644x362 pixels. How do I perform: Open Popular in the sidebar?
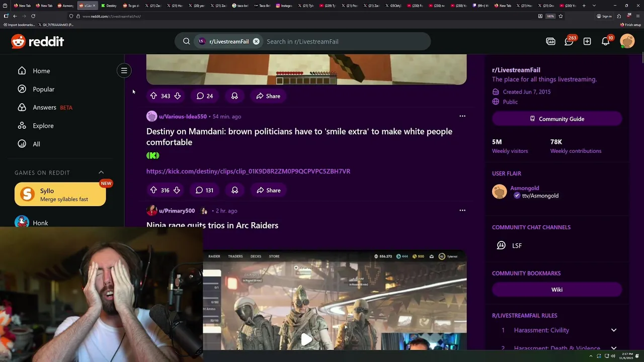click(x=43, y=89)
